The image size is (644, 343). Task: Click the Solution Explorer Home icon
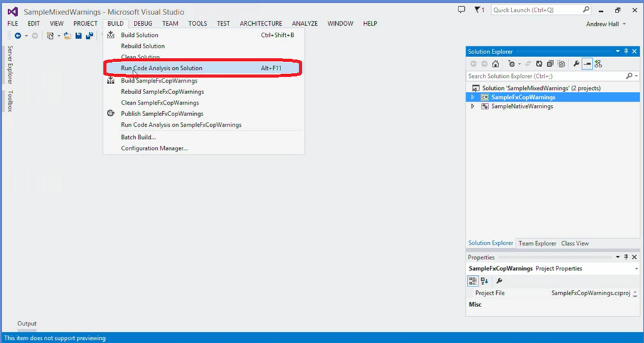[x=496, y=63]
